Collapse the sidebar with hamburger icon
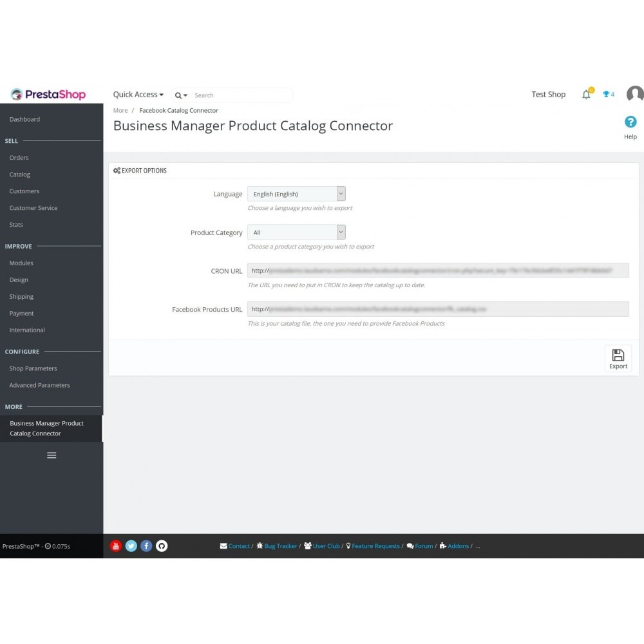644x644 pixels. pos(52,455)
